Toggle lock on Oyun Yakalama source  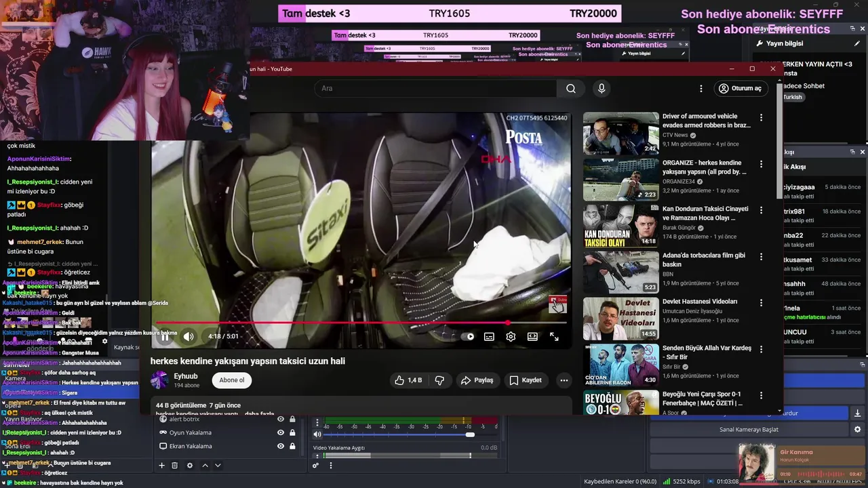click(292, 432)
